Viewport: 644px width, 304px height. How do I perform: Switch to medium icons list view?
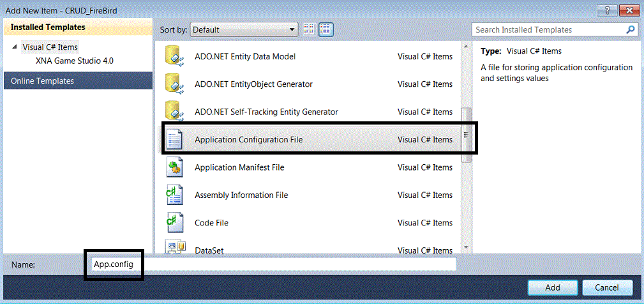click(x=326, y=29)
